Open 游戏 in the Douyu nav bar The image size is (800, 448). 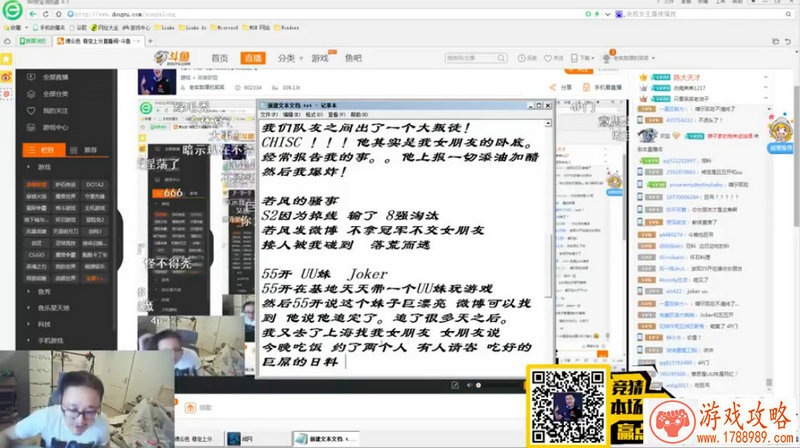point(320,58)
